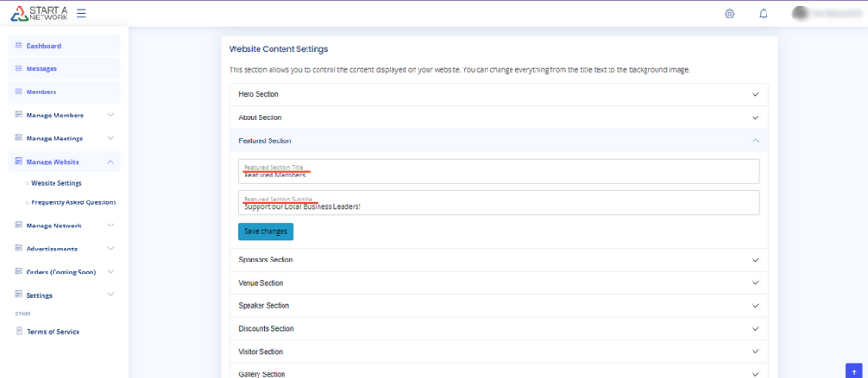Image resolution: width=868 pixels, height=378 pixels.
Task: Open Frequently Asked Questions link
Action: coord(74,202)
